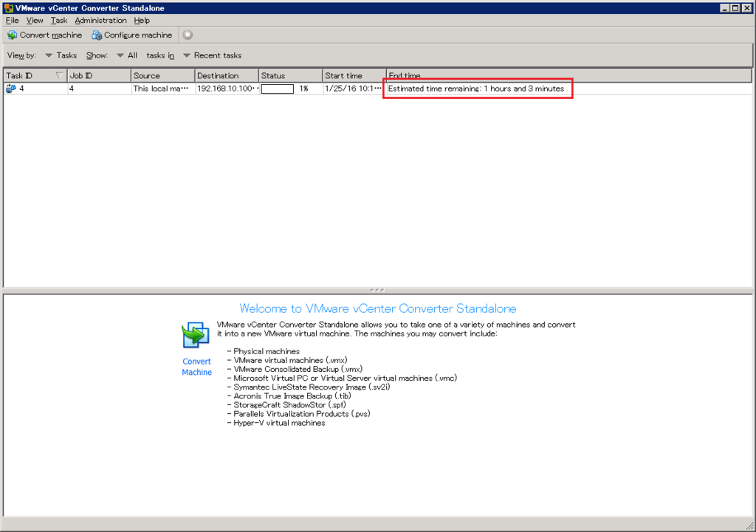Click 'Symantec LiveState Recovery Image' entry

coord(309,387)
